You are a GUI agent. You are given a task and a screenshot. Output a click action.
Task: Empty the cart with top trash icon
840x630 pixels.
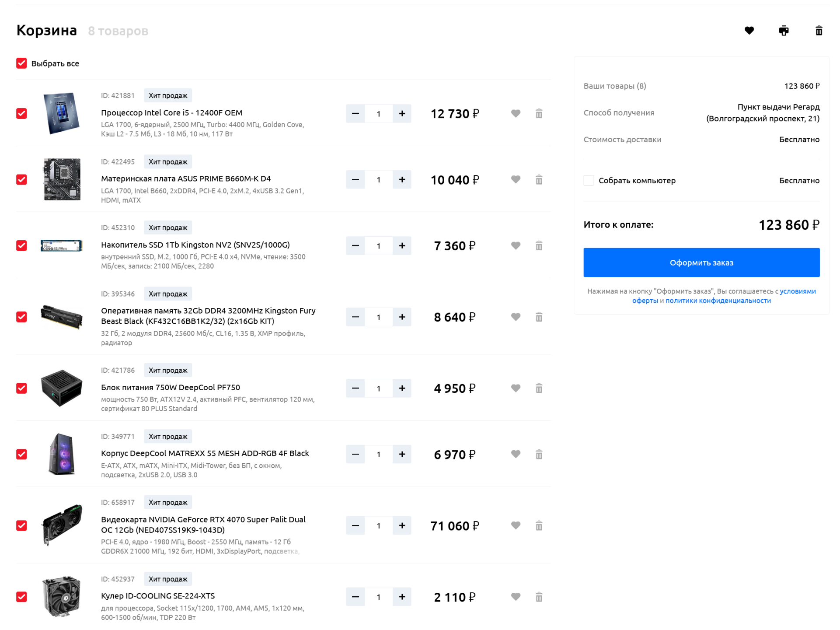click(819, 31)
